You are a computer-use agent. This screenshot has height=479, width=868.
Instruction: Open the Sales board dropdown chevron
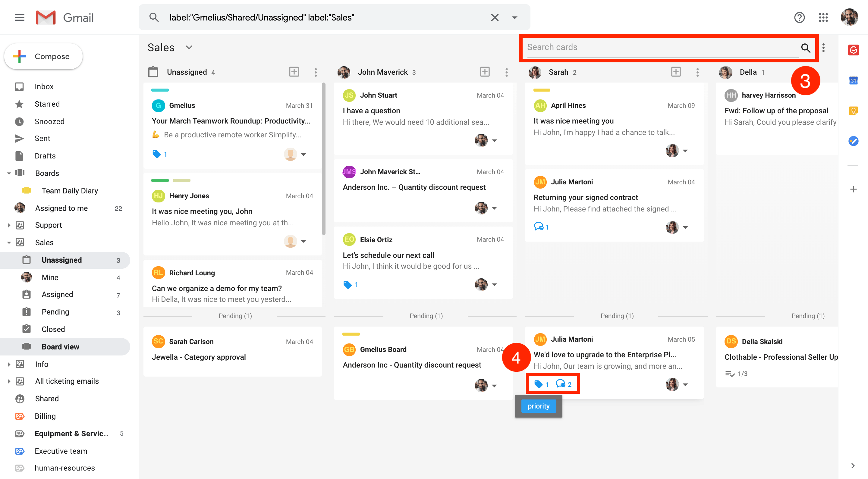189,48
